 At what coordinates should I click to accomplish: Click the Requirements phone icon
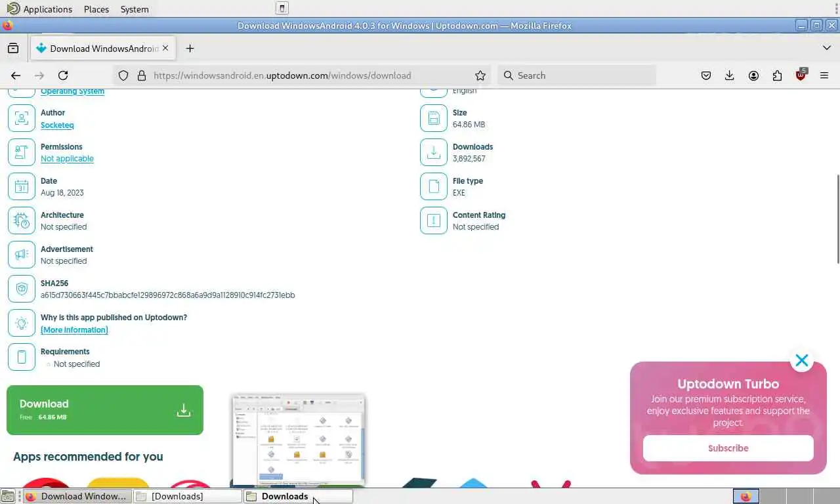point(22,357)
